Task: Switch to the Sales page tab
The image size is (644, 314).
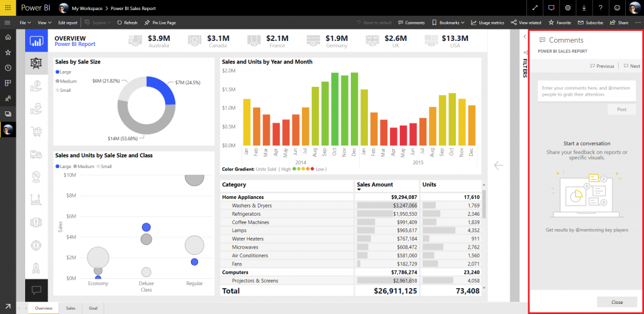Action: click(70, 308)
